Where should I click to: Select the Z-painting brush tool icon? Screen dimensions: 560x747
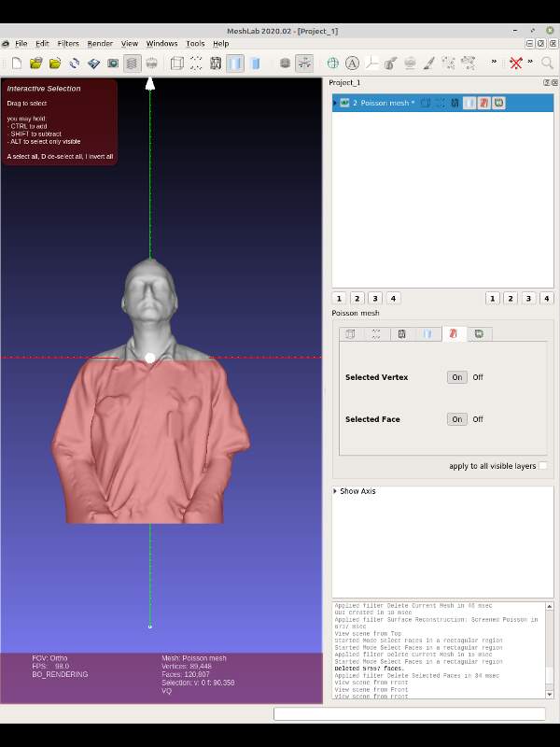tap(391, 63)
